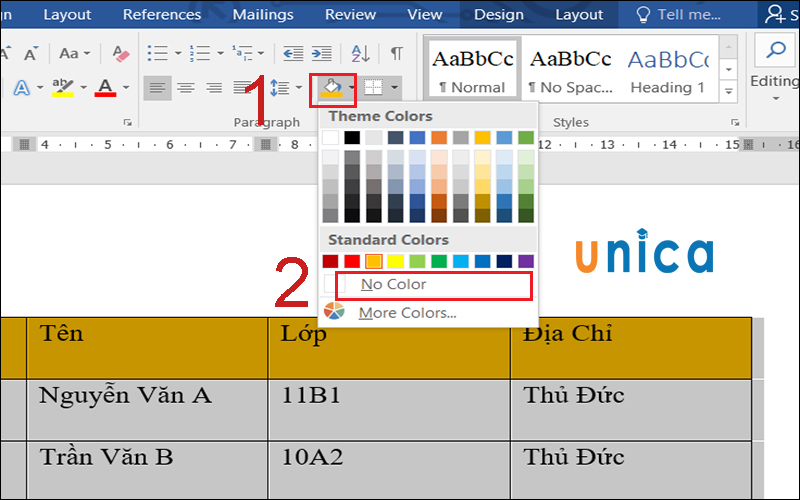
Task: Click the table cell "Trần Văn B"
Action: coord(147,470)
